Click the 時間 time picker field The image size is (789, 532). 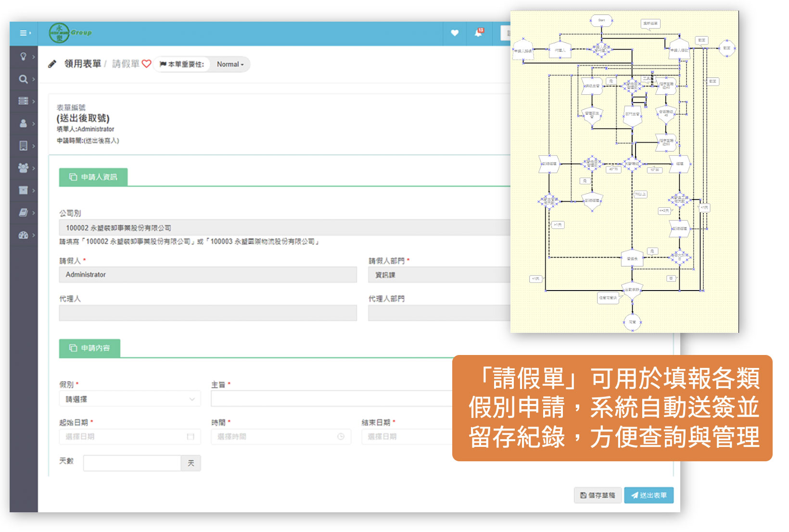click(x=281, y=437)
